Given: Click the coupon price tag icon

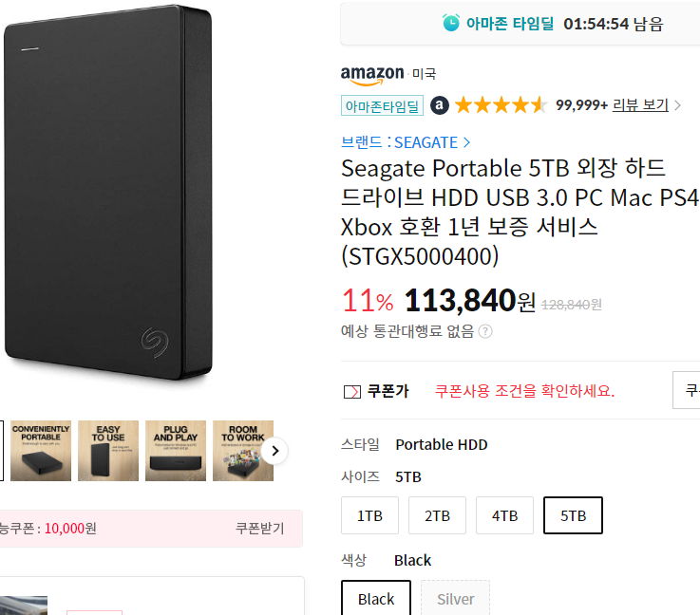Looking at the screenshot, I should tap(351, 392).
